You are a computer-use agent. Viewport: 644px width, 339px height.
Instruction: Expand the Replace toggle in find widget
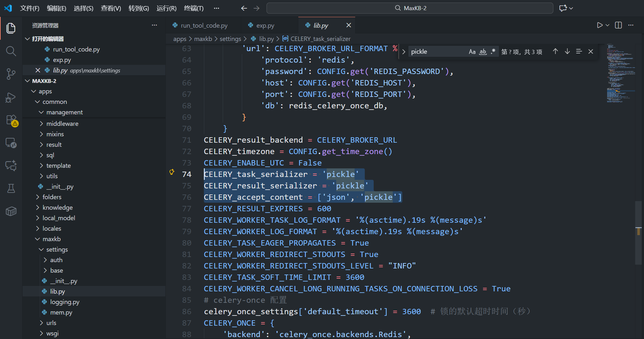404,52
